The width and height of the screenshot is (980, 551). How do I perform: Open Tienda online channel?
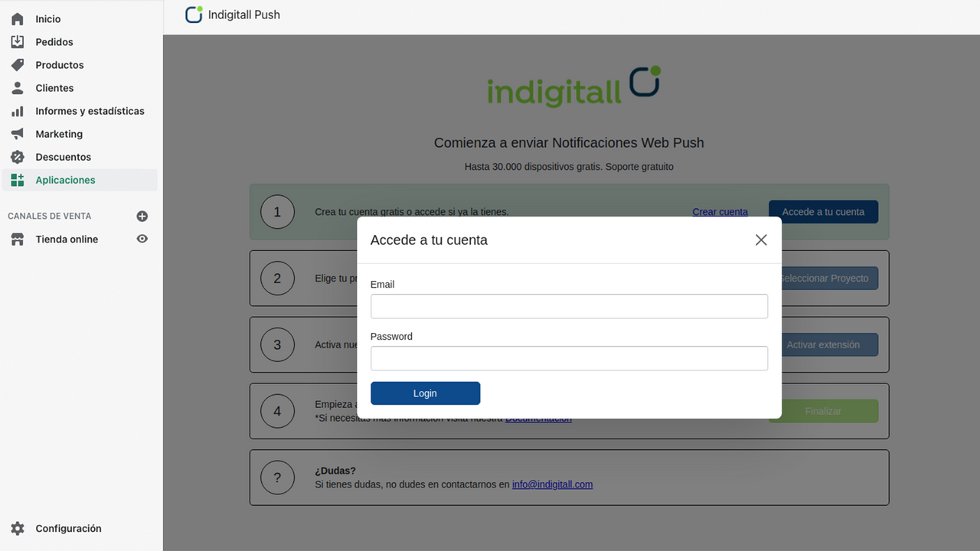pyautogui.click(x=67, y=240)
